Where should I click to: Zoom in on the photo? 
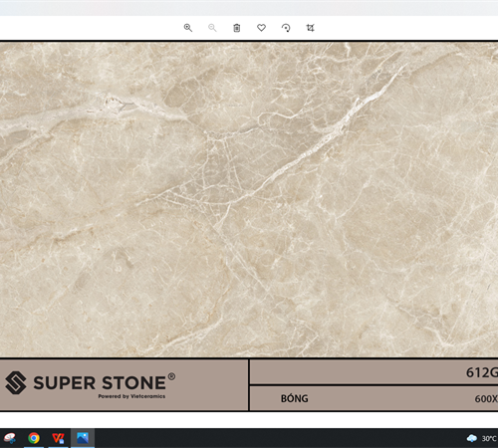(x=188, y=28)
